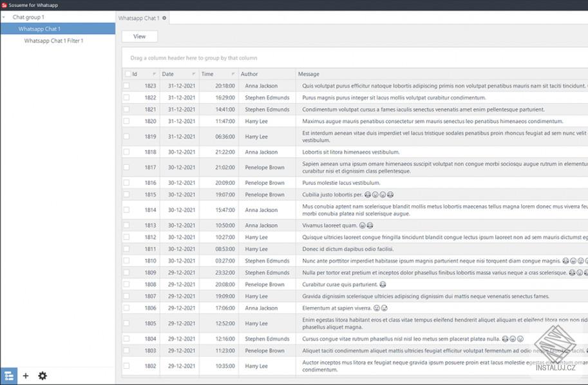Open the Id column filter icon
This screenshot has height=385, width=588.
tap(154, 74)
